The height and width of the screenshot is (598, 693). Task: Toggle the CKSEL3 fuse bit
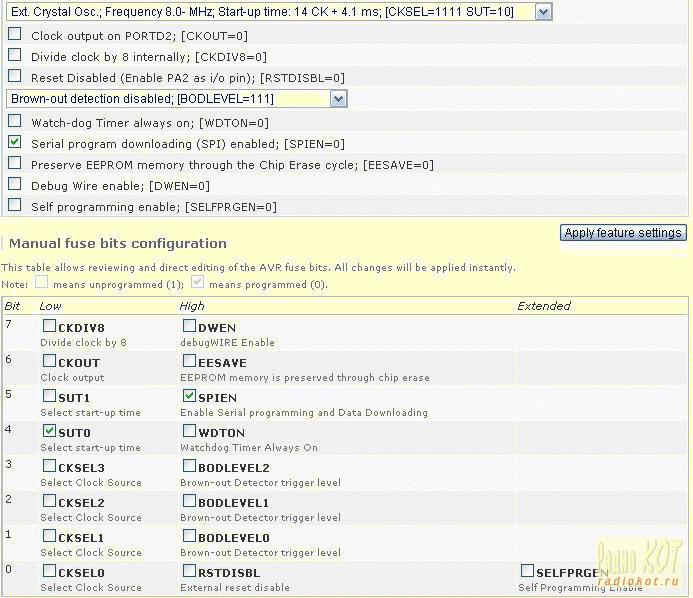[x=50, y=465]
